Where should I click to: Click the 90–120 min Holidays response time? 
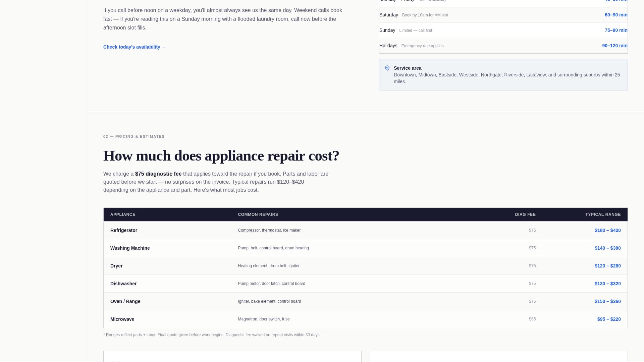[614, 46]
